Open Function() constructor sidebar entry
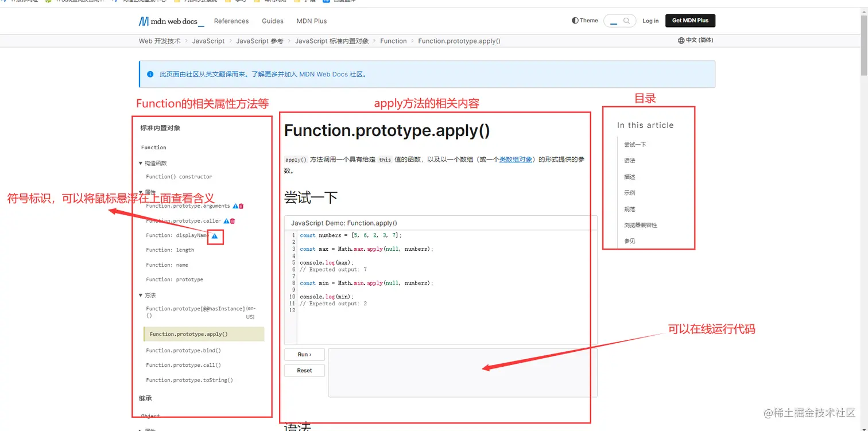868x431 pixels. (179, 177)
